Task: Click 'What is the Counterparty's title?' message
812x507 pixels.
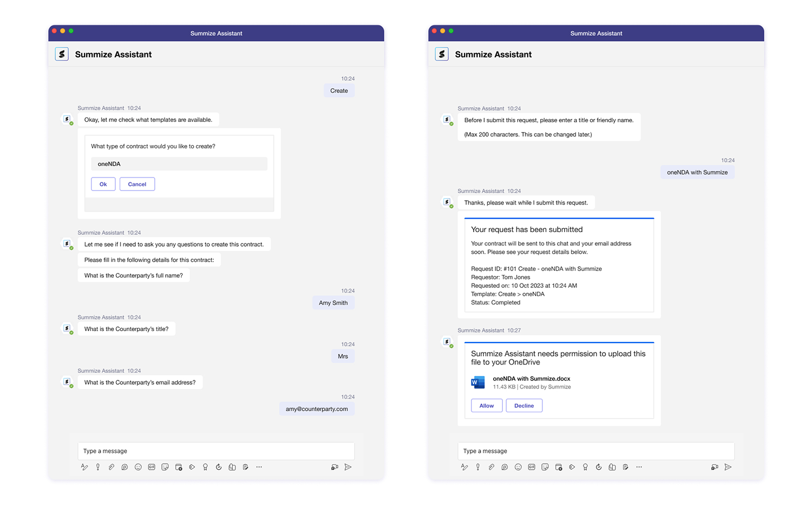Action: coord(126,329)
